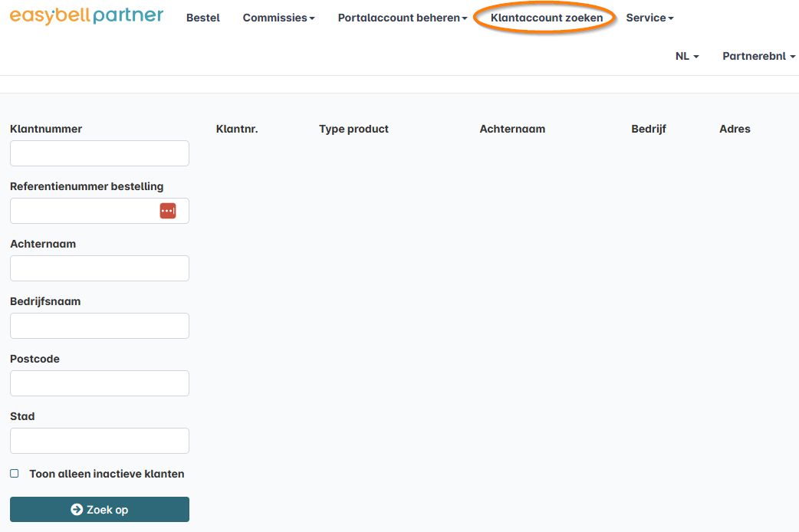The width and height of the screenshot is (799, 532).
Task: Click the Postcode input box
Action: [100, 383]
